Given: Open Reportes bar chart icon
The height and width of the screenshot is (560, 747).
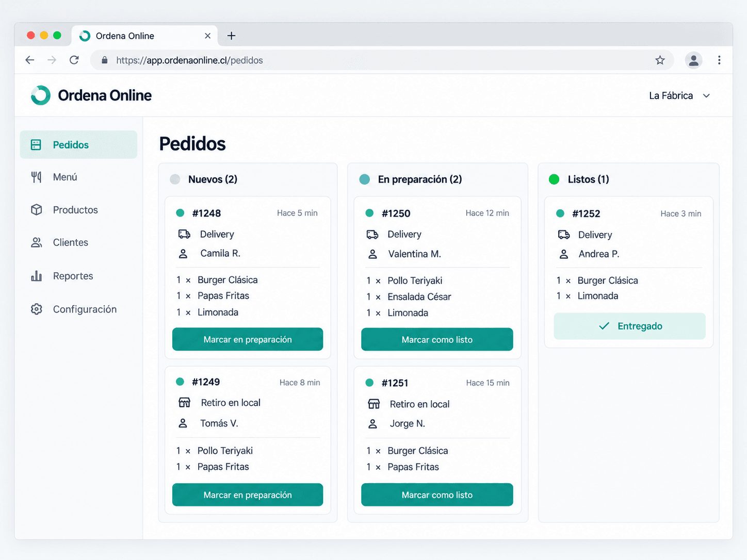Looking at the screenshot, I should (x=36, y=276).
